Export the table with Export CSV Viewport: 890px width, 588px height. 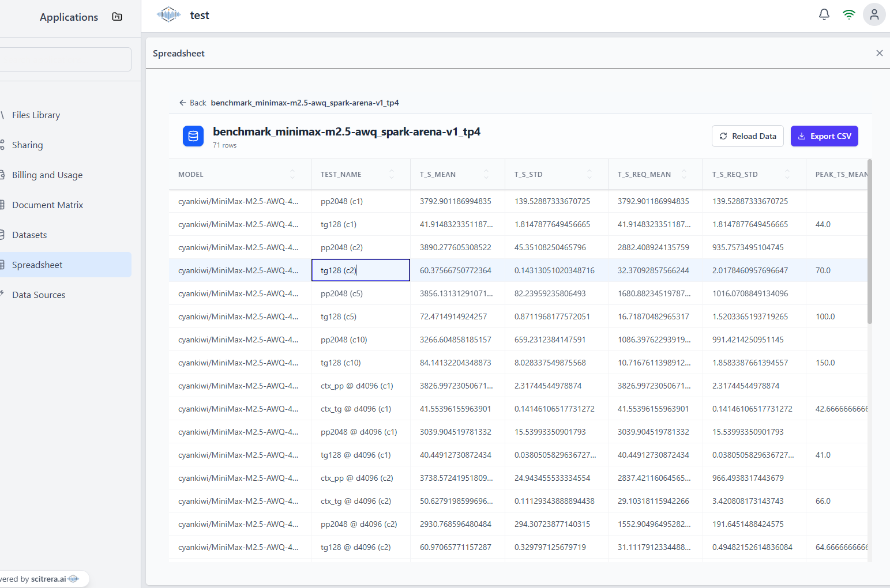click(824, 136)
